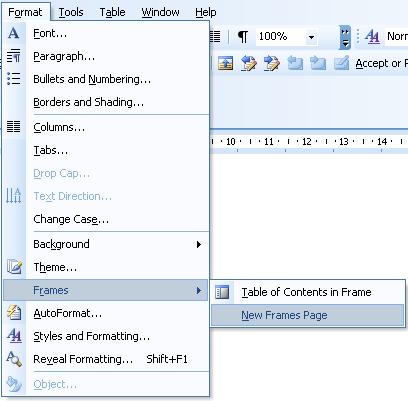Screen dimensions: 408x401
Task: Open the Table menu
Action: 112,12
